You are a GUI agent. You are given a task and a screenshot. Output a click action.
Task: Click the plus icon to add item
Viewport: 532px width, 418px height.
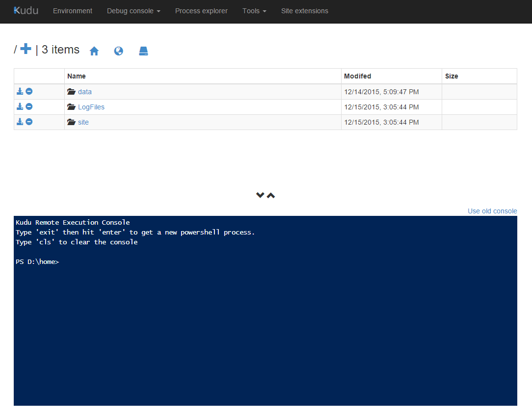(26, 49)
